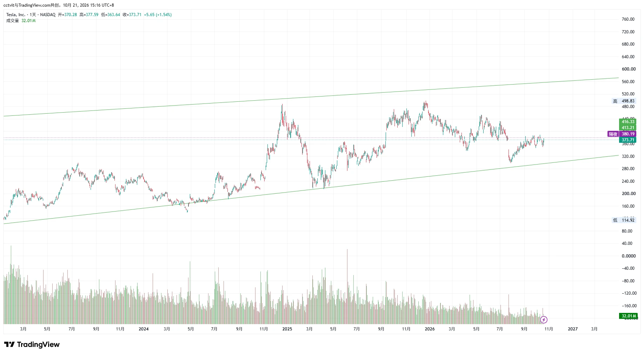Select the 2025 label on time axis
The image size is (644, 355).
coord(287,329)
